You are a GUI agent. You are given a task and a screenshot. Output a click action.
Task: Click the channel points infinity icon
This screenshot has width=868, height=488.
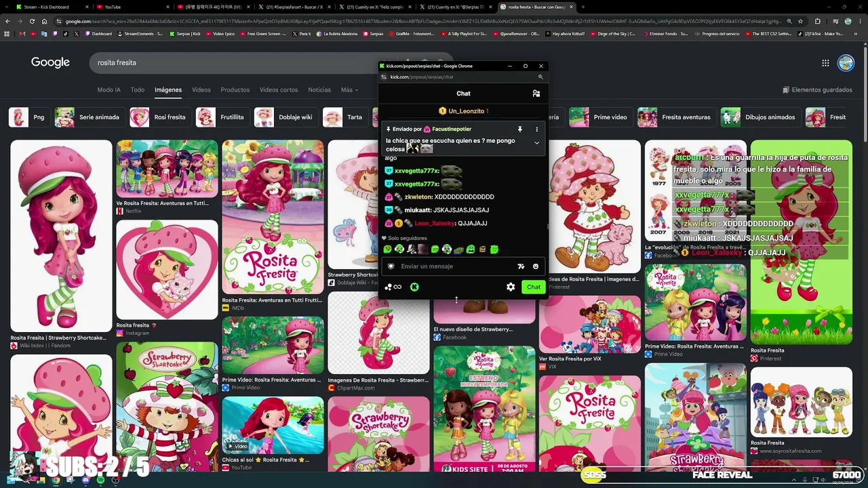[393, 287]
